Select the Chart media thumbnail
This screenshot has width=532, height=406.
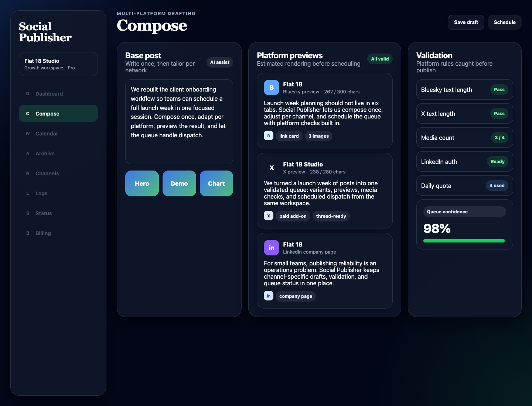tap(216, 183)
